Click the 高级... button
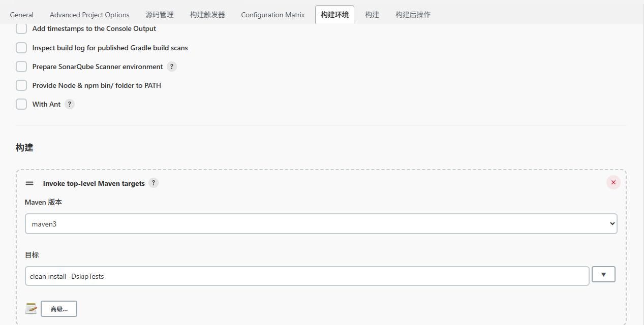Image resolution: width=644 pixels, height=325 pixels. click(x=58, y=308)
